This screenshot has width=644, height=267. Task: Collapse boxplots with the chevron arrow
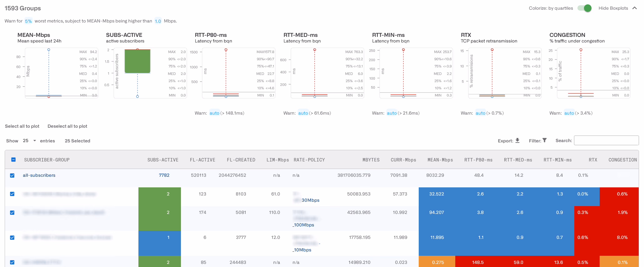click(x=634, y=8)
